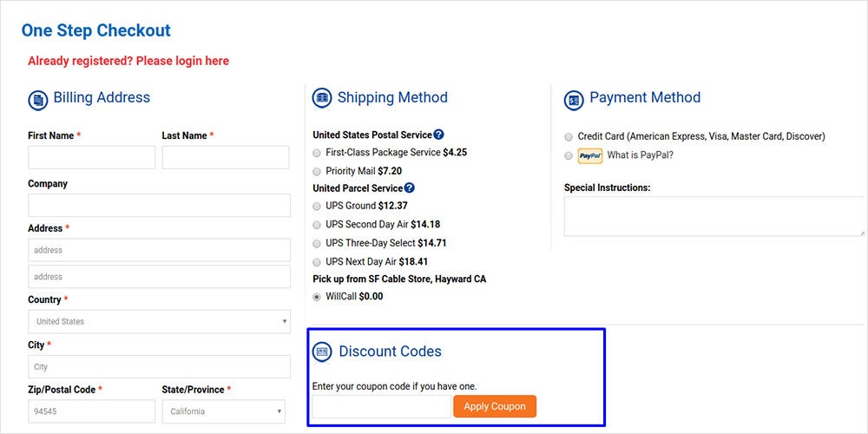Viewport: 868px width, 434px height.
Task: Click the Apply Coupon button
Action: click(495, 406)
